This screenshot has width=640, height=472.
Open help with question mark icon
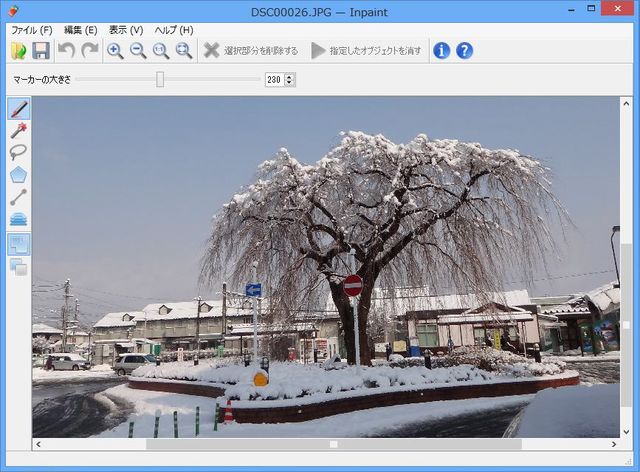point(464,51)
